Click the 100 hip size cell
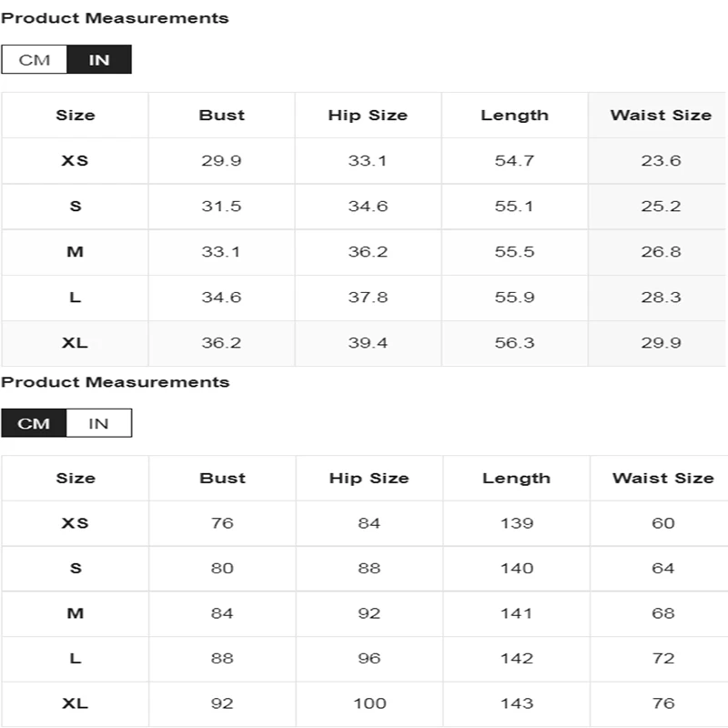The image size is (728, 728). pyautogui.click(x=369, y=703)
